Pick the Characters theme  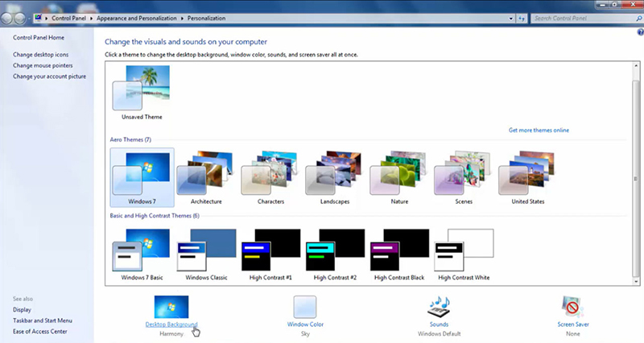(270, 177)
